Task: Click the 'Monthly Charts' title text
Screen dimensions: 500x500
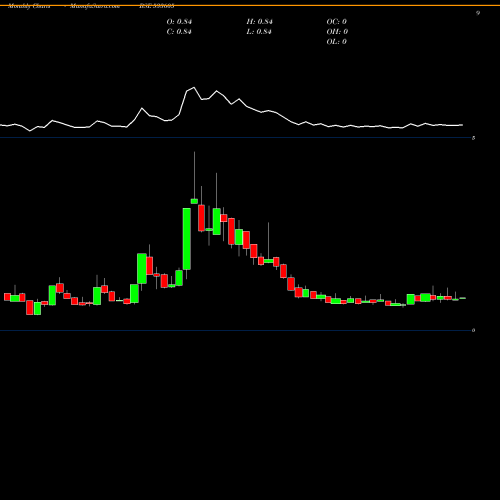Action: 29,6
